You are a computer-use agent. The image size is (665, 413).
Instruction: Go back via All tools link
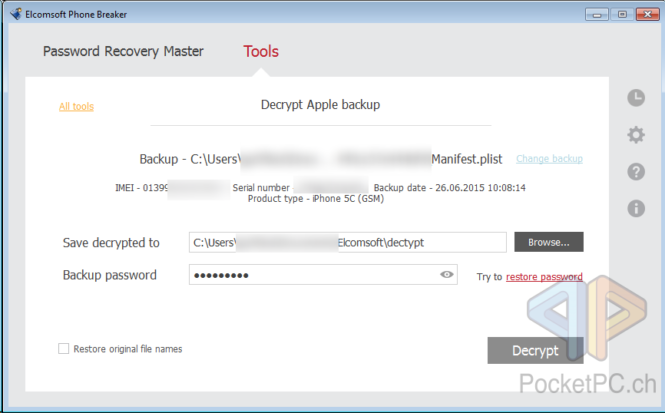(x=76, y=106)
